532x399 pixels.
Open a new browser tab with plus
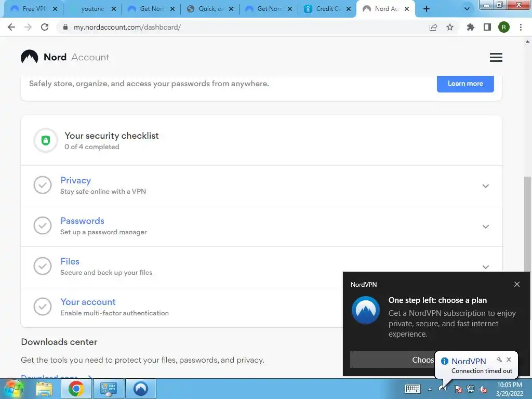tap(427, 9)
